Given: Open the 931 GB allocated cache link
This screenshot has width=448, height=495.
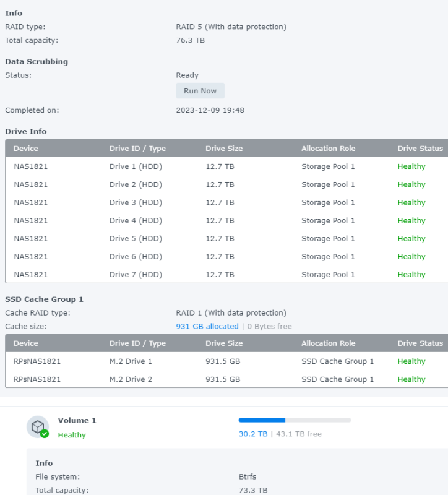Looking at the screenshot, I should (x=207, y=327).
